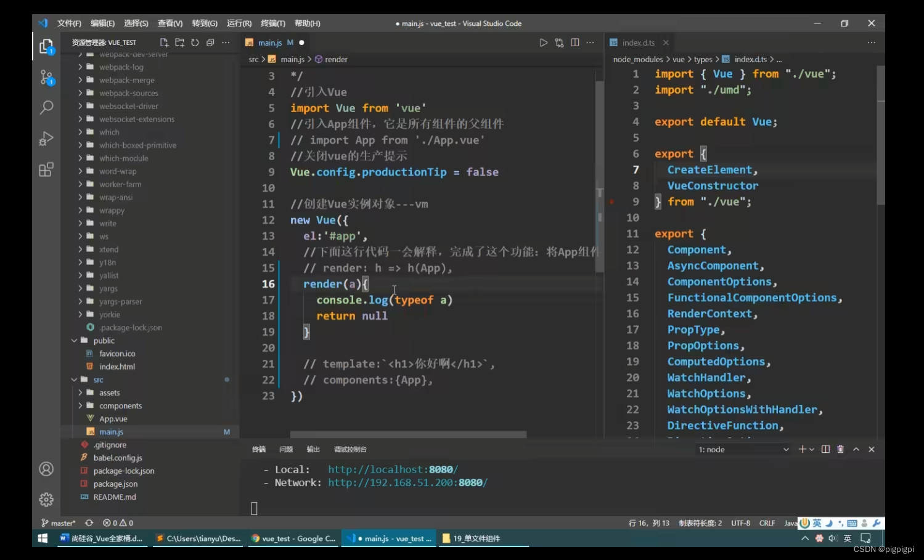
Task: Open more actions for index.d.ts editor
Action: [x=871, y=43]
